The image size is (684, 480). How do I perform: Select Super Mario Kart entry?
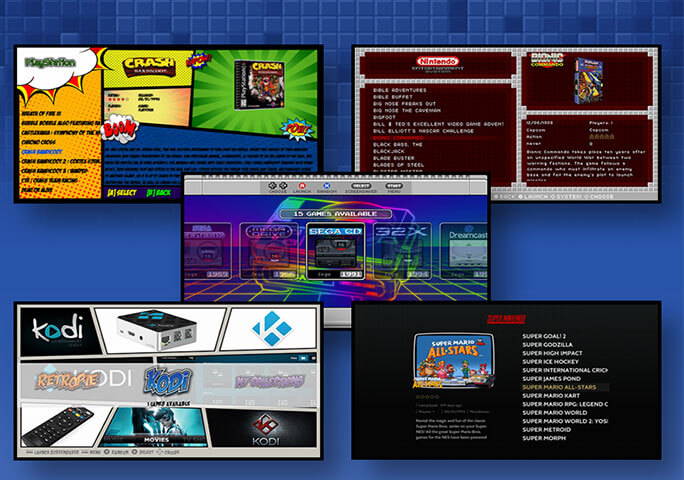coord(551,396)
